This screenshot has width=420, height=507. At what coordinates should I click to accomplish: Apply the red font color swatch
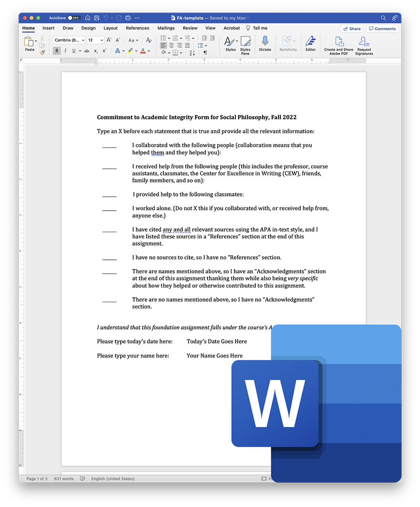(143, 51)
